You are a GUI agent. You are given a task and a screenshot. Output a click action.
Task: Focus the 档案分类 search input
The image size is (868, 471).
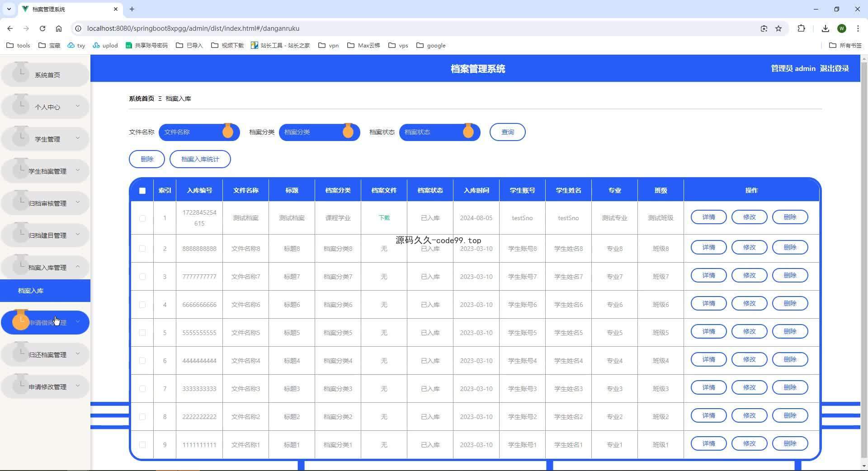click(x=320, y=132)
